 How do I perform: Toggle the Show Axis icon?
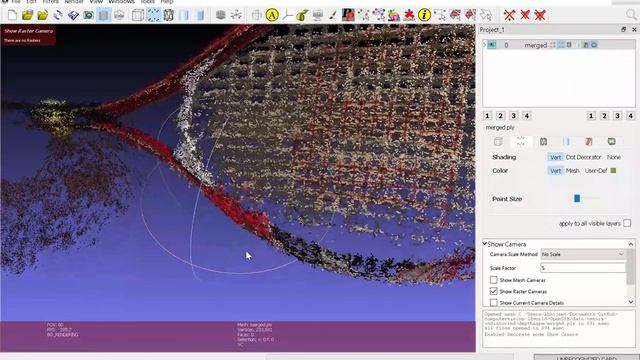287,16
